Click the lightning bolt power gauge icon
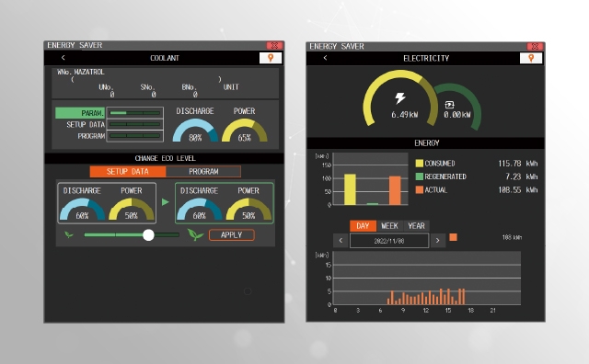The height and width of the screenshot is (364, 589). (x=400, y=98)
